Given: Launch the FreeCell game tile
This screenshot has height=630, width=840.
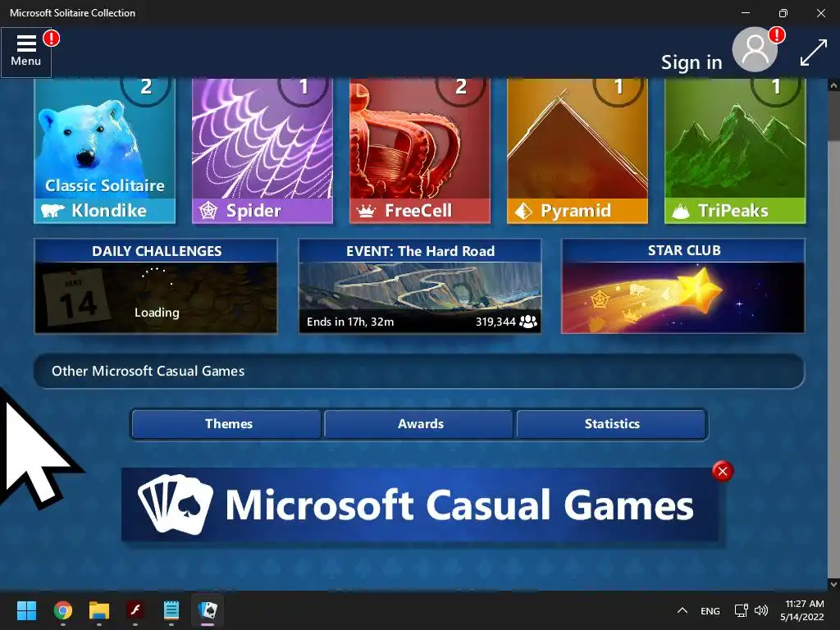Looking at the screenshot, I should click(x=419, y=151).
